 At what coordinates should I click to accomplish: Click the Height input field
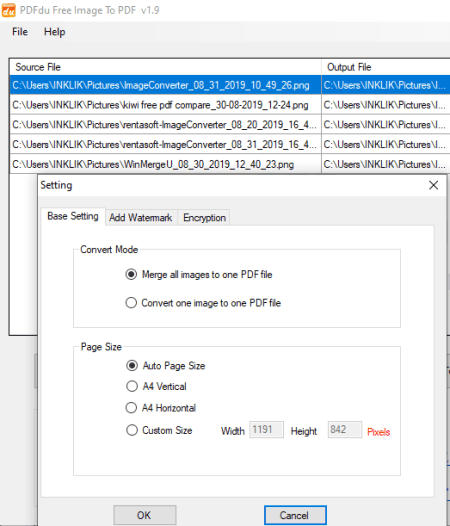tap(345, 430)
